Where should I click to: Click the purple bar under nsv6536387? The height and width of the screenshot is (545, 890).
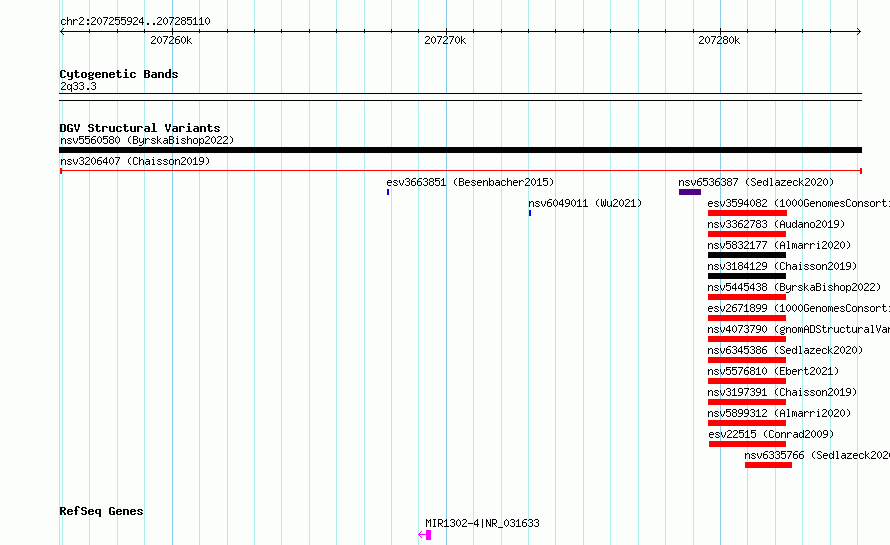[690, 192]
